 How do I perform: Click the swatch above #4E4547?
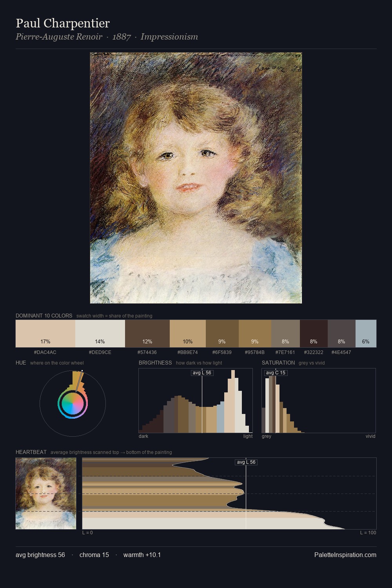click(341, 334)
